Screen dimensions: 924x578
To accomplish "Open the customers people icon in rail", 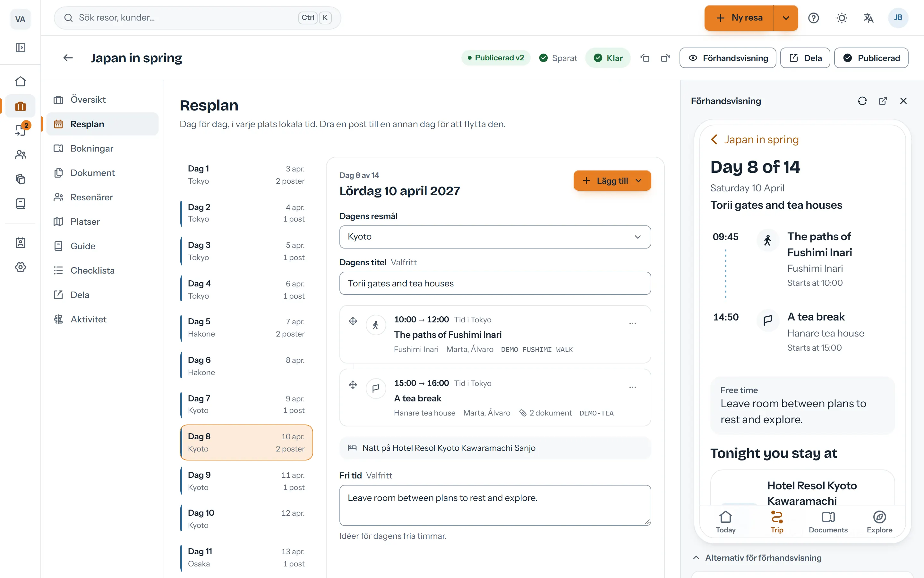I will 20,154.
